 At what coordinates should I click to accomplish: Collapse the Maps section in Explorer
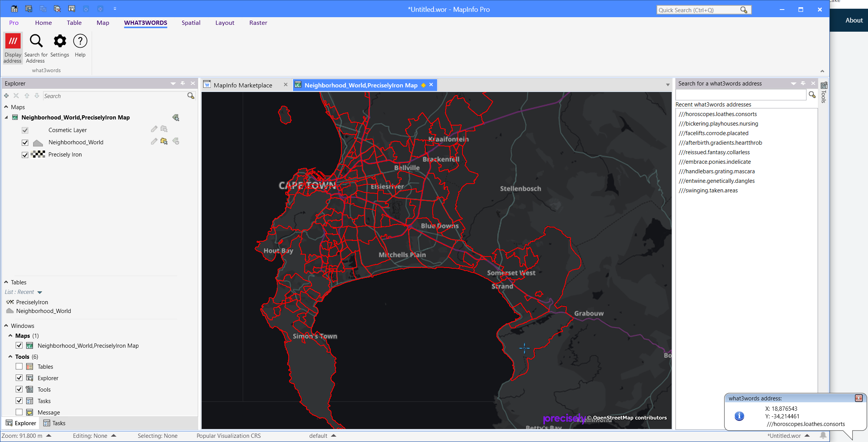coord(6,107)
